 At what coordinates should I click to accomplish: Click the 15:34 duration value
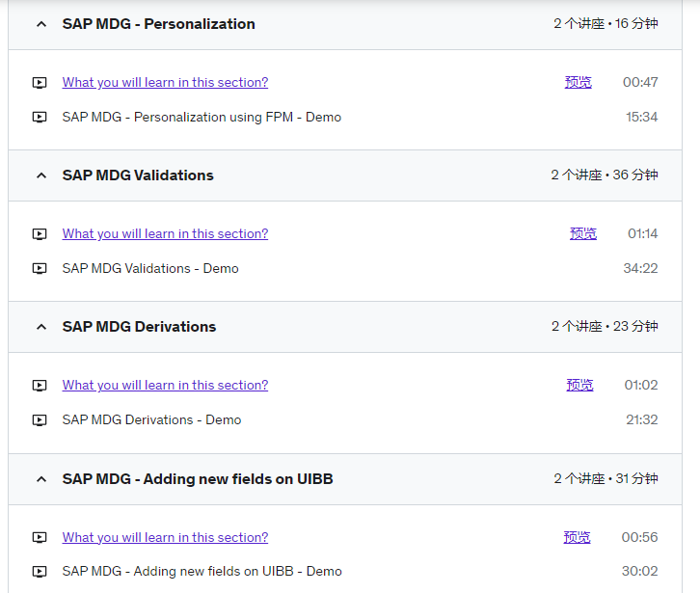click(x=641, y=117)
